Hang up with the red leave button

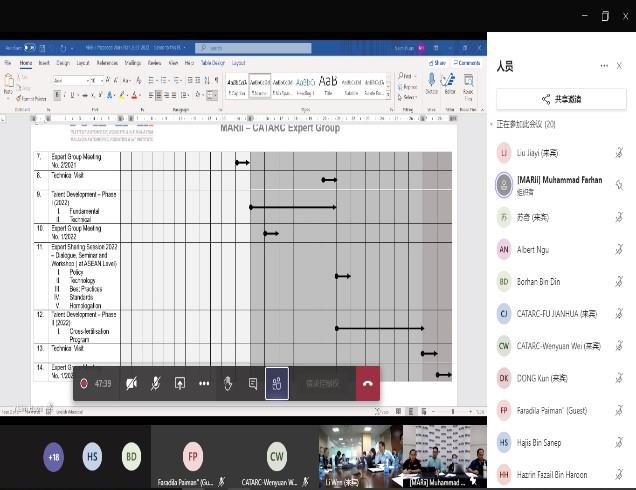click(x=367, y=383)
